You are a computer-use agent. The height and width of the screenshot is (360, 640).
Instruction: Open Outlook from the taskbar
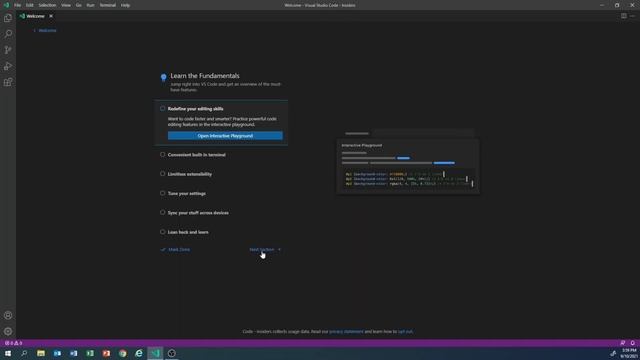point(57,353)
